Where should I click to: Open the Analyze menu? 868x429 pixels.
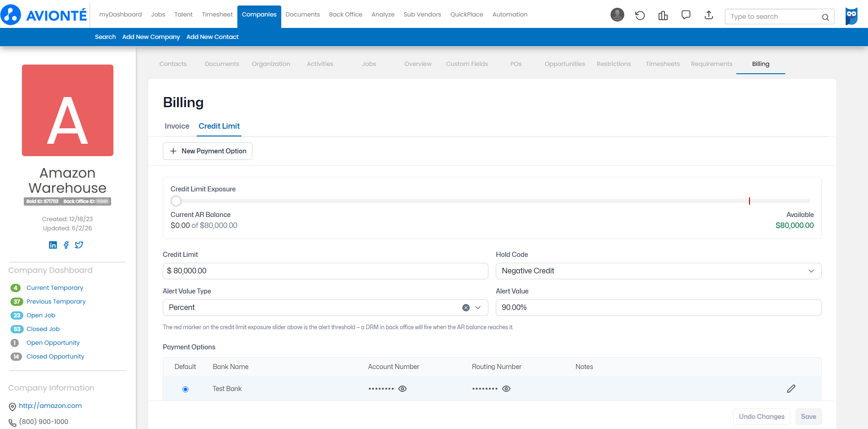(x=383, y=15)
